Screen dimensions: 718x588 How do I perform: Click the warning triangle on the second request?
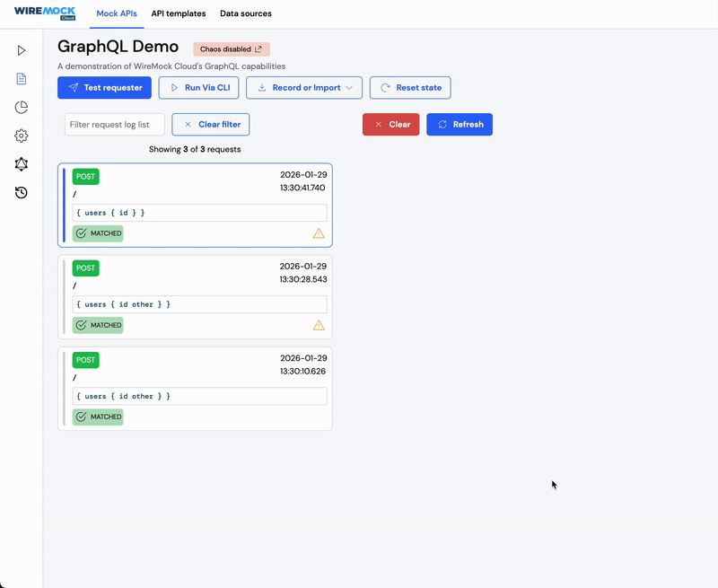coord(319,325)
